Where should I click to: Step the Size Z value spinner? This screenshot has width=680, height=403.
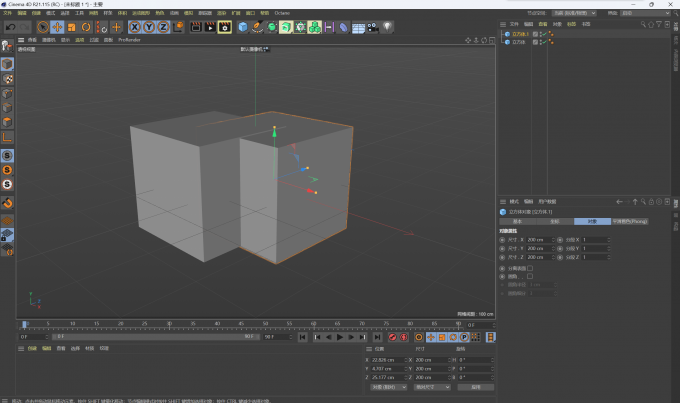[x=553, y=257]
